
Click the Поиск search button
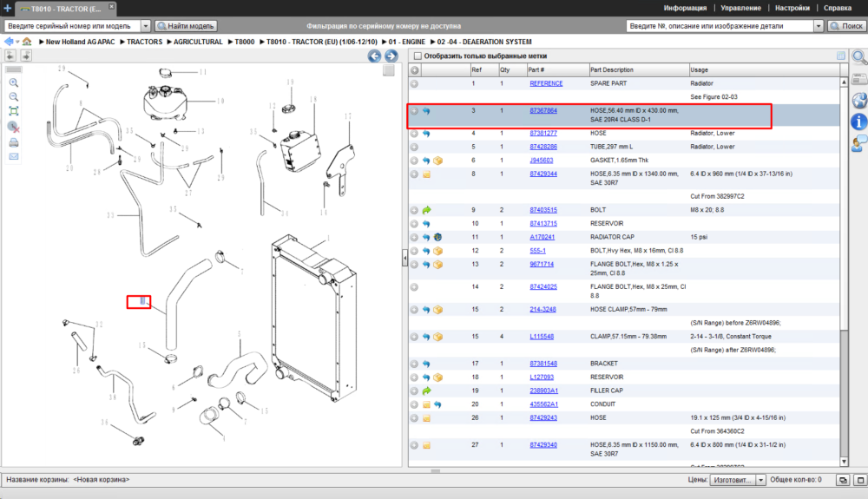coord(846,26)
